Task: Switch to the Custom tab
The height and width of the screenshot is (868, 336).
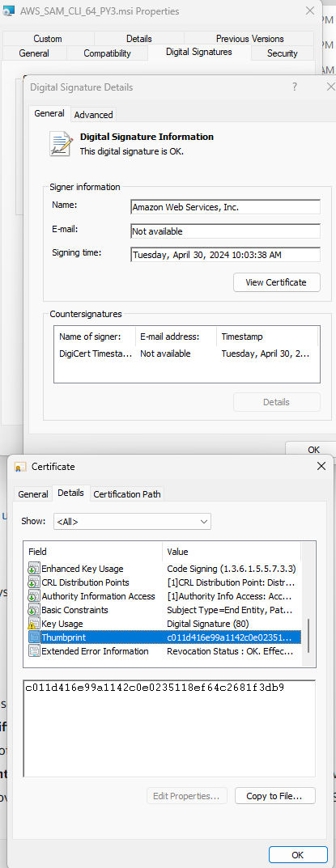Action: [48, 39]
